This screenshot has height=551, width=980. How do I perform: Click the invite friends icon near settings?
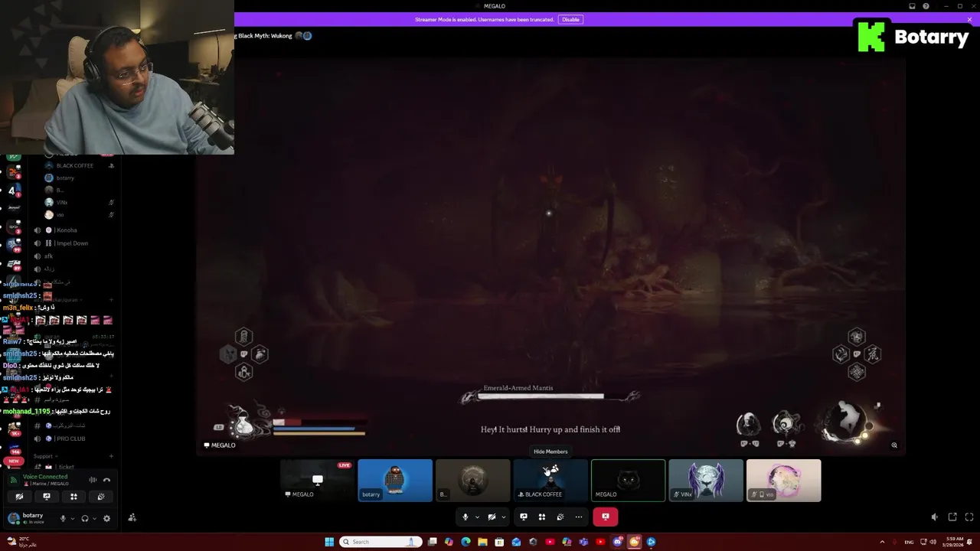[132, 518]
